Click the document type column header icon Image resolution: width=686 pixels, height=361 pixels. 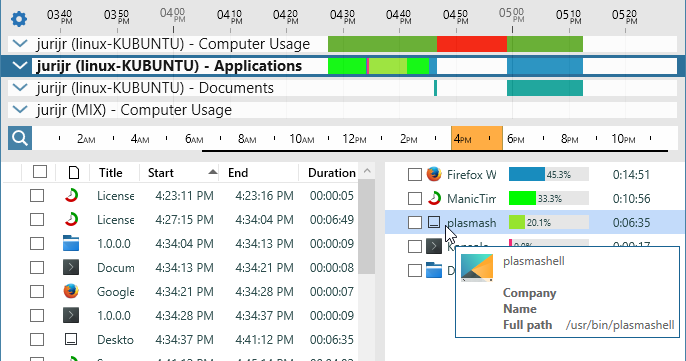coord(74,172)
